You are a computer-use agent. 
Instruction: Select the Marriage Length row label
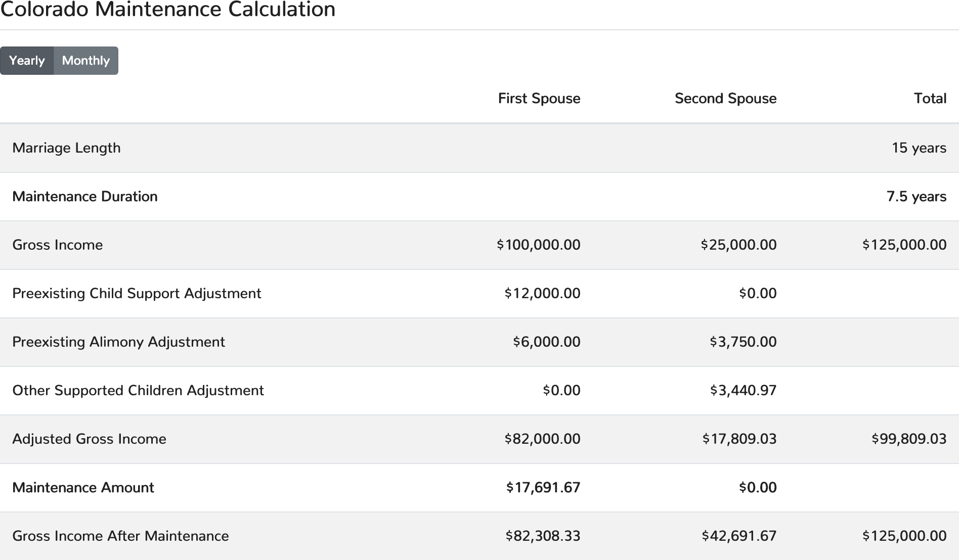(66, 148)
